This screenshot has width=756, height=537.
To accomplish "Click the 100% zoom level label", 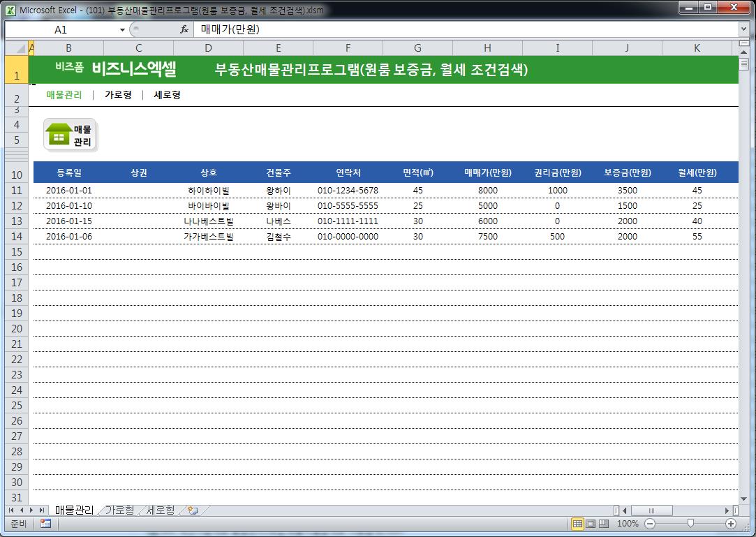I will point(628,524).
